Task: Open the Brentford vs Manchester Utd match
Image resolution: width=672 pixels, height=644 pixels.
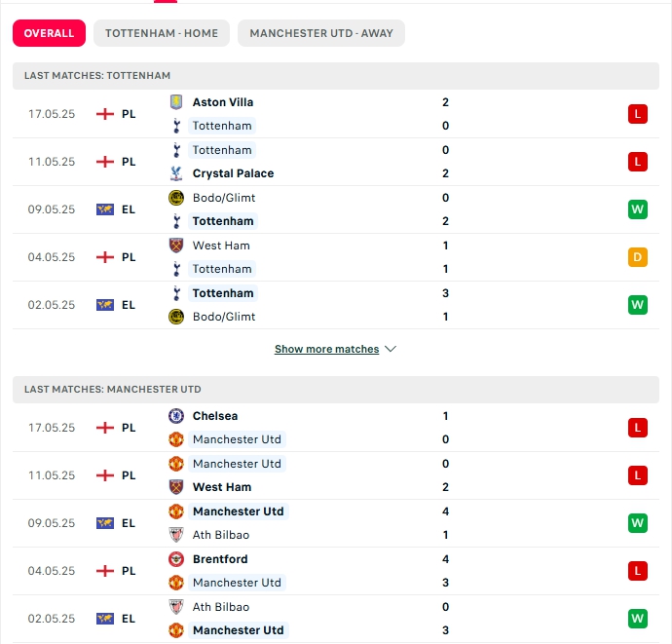Action: [336, 571]
